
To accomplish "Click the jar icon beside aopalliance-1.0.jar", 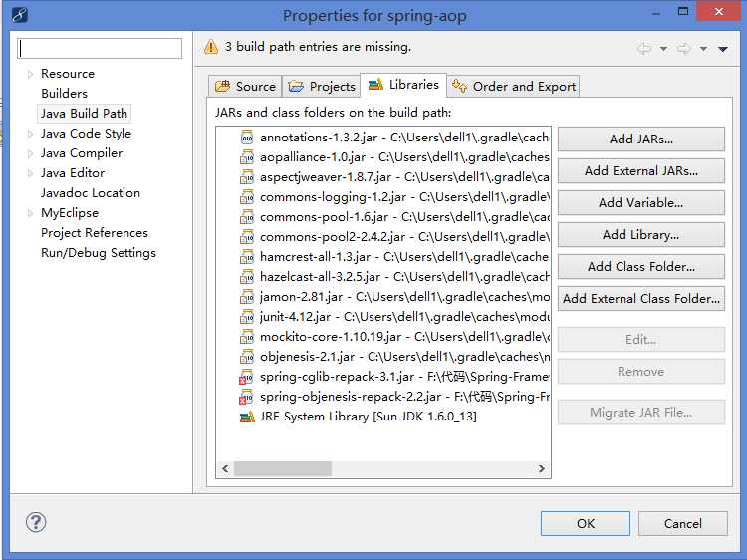I will [246, 157].
